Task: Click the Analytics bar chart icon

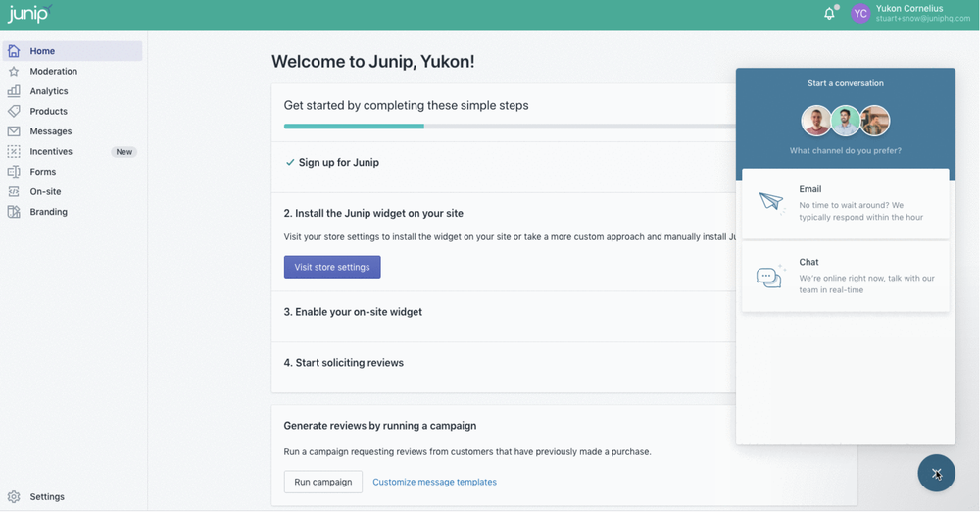Action: (14, 91)
